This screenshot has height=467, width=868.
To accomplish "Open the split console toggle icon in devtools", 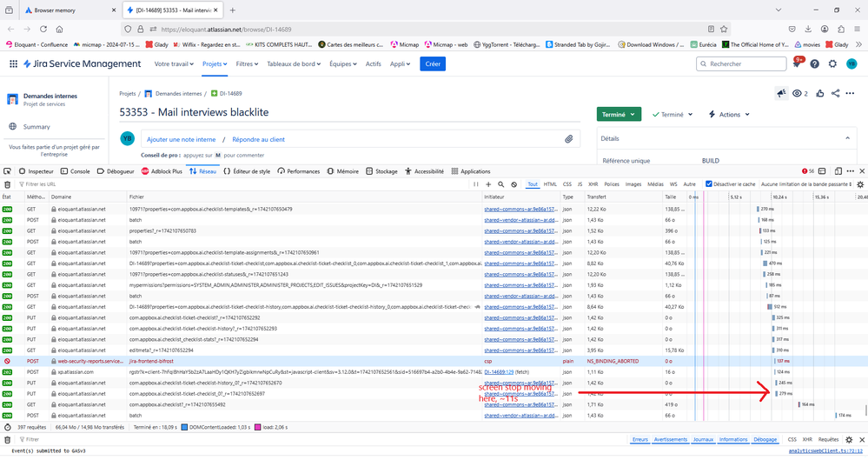I will (822, 171).
